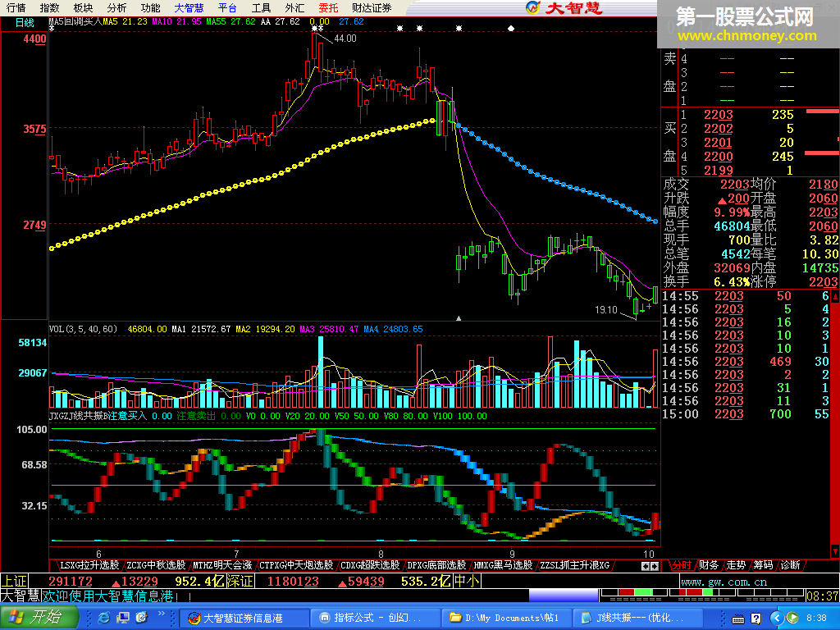This screenshot has width=840, height=630.
Task: Switch to the J线共振 taskbar window
Action: (637, 619)
